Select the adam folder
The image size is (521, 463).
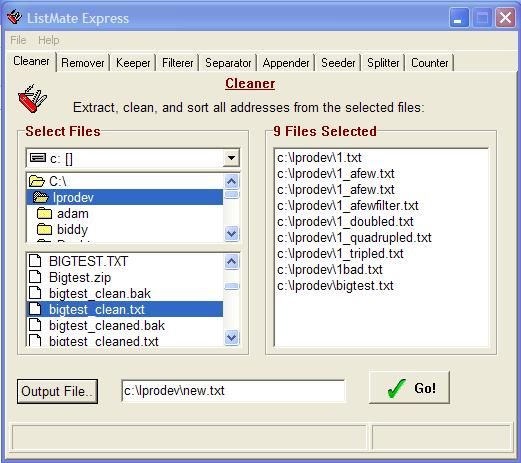coord(125,213)
